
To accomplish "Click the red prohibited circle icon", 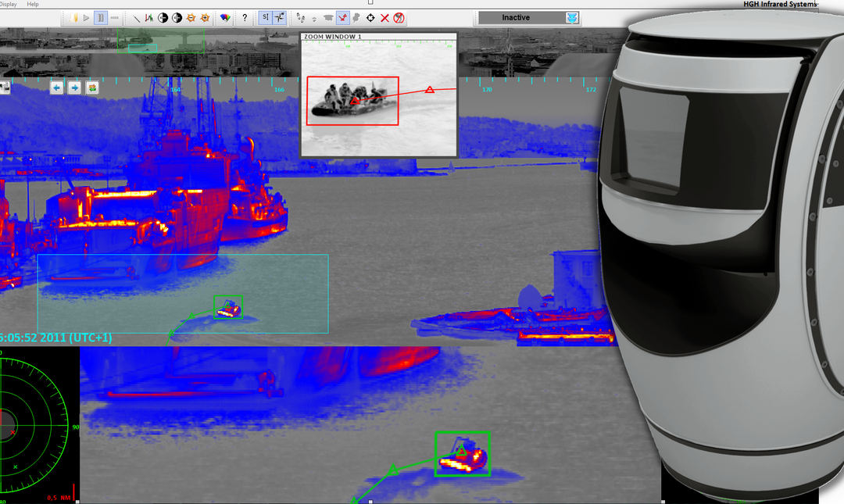I will 399,18.
